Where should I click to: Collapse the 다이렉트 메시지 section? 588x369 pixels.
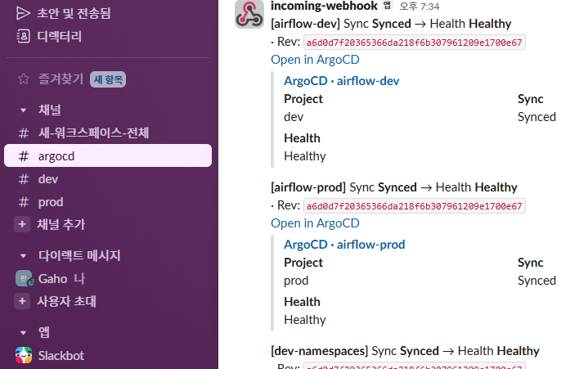click(23, 256)
